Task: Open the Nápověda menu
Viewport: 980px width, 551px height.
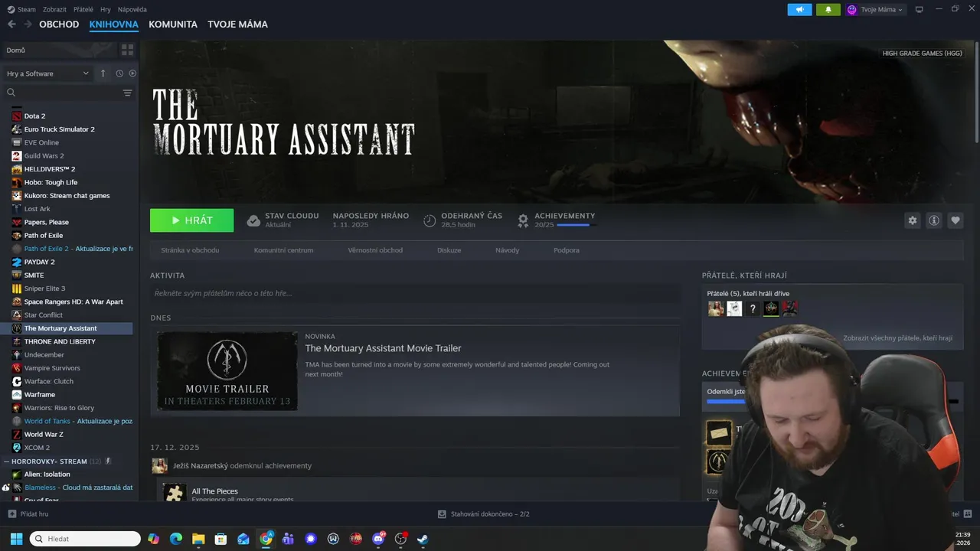Action: pyautogui.click(x=132, y=9)
